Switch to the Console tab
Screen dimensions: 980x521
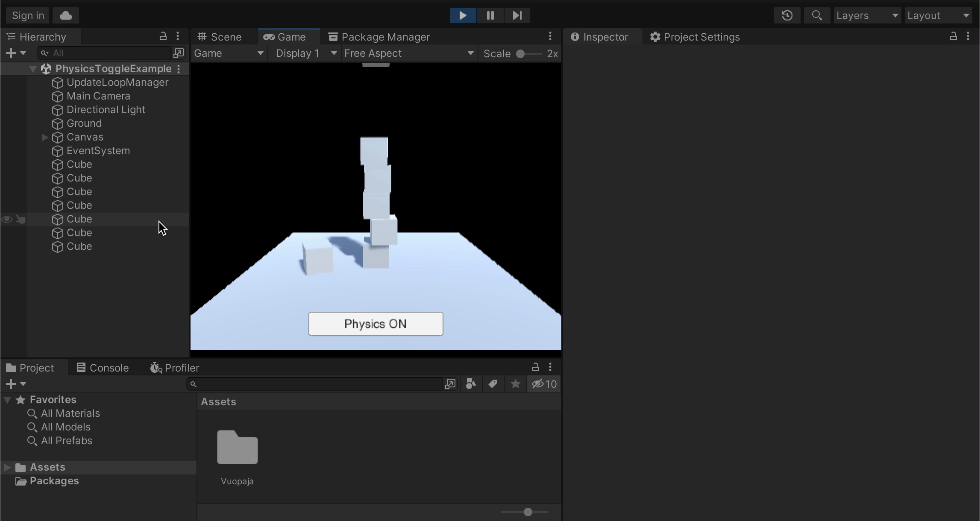click(x=103, y=368)
